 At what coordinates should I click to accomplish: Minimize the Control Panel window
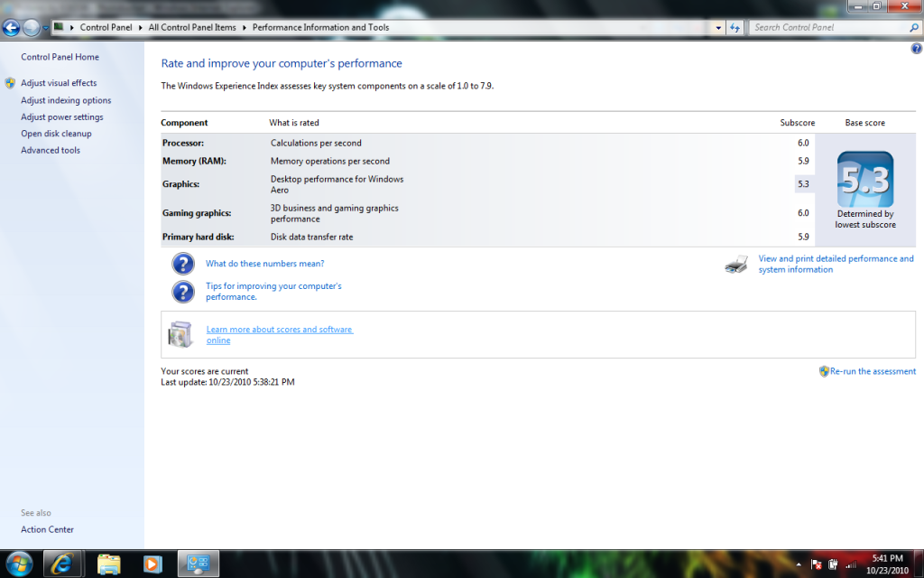[x=857, y=6]
